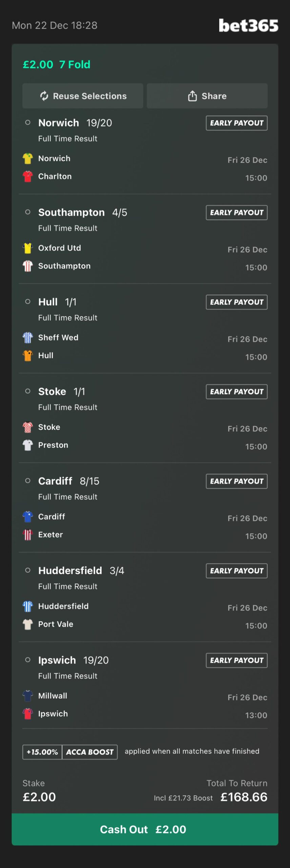Click the Share upload icon
This screenshot has width=290, height=868.
(192, 96)
